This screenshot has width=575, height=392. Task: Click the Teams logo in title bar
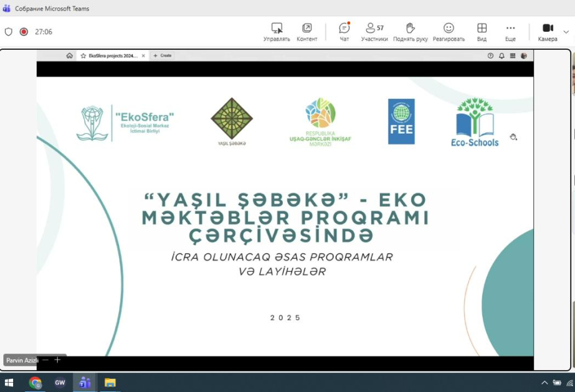6,9
